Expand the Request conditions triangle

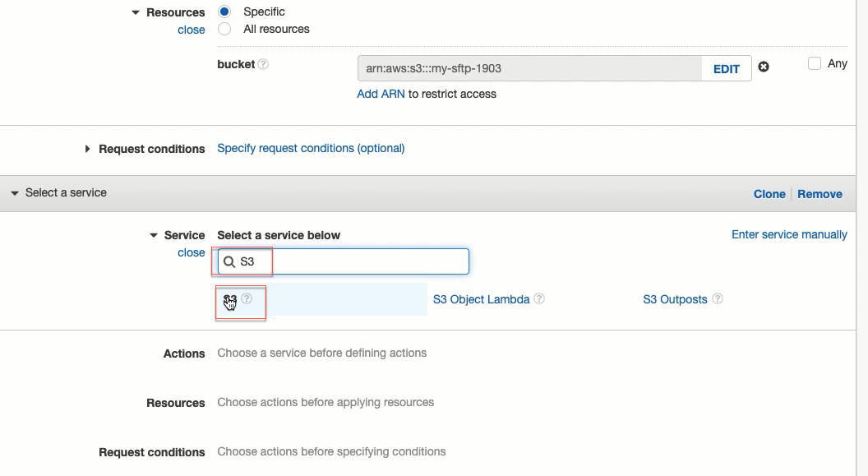pos(87,149)
